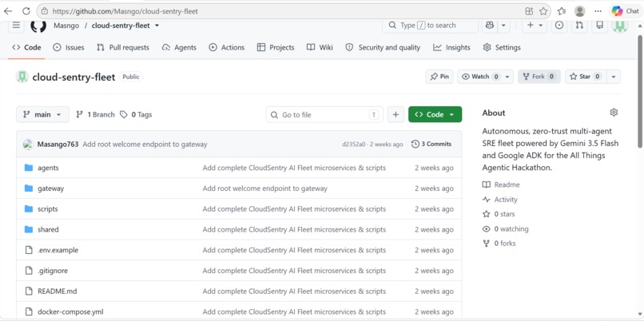Expand the cloud-sentry-fleet breadcrumb dropdown
This screenshot has width=644, height=321.
[x=157, y=26]
